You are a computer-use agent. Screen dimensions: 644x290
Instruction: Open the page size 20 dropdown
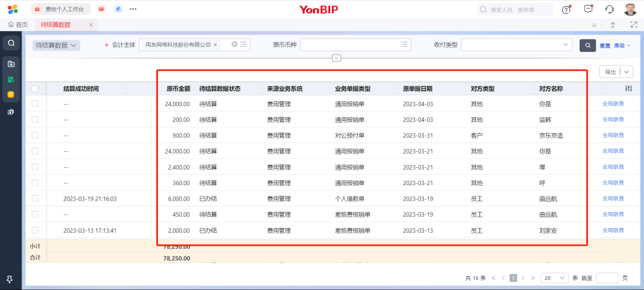click(555, 278)
